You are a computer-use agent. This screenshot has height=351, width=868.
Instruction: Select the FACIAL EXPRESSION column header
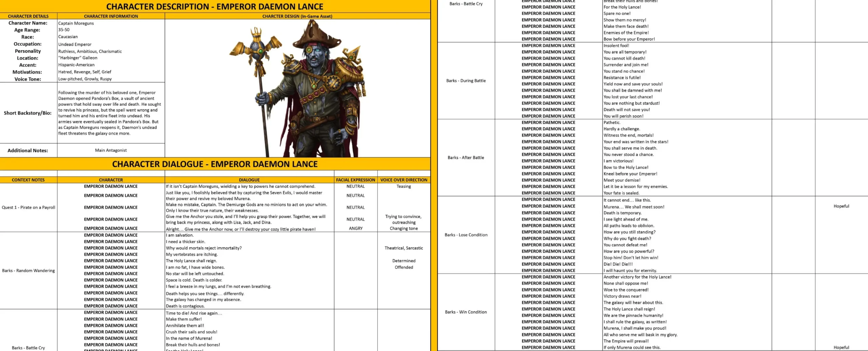tap(355, 180)
